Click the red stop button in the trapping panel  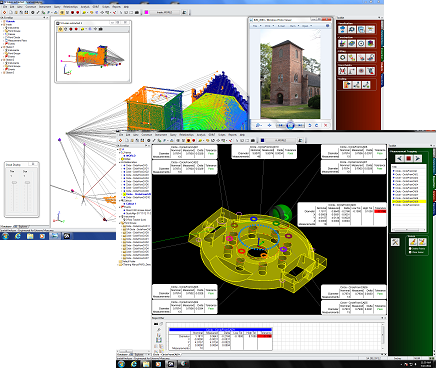tap(408, 158)
